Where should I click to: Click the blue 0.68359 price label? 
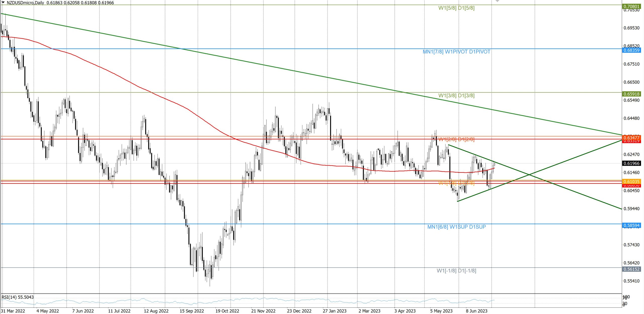point(631,50)
